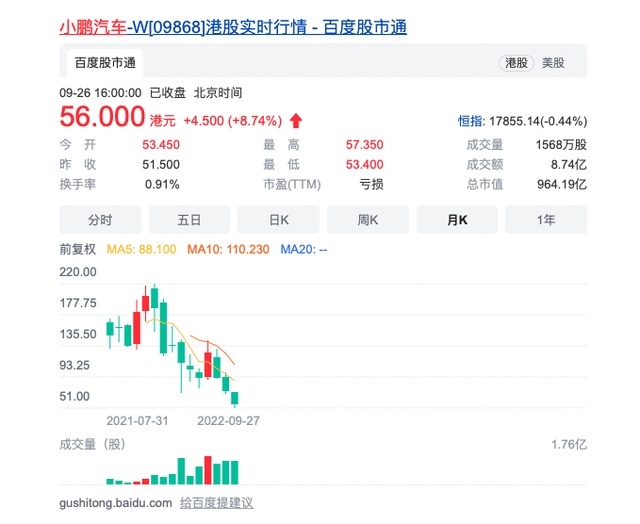The width and height of the screenshot is (640, 524).
Task: Click the 今开 value 53.450
Action: tap(161, 144)
